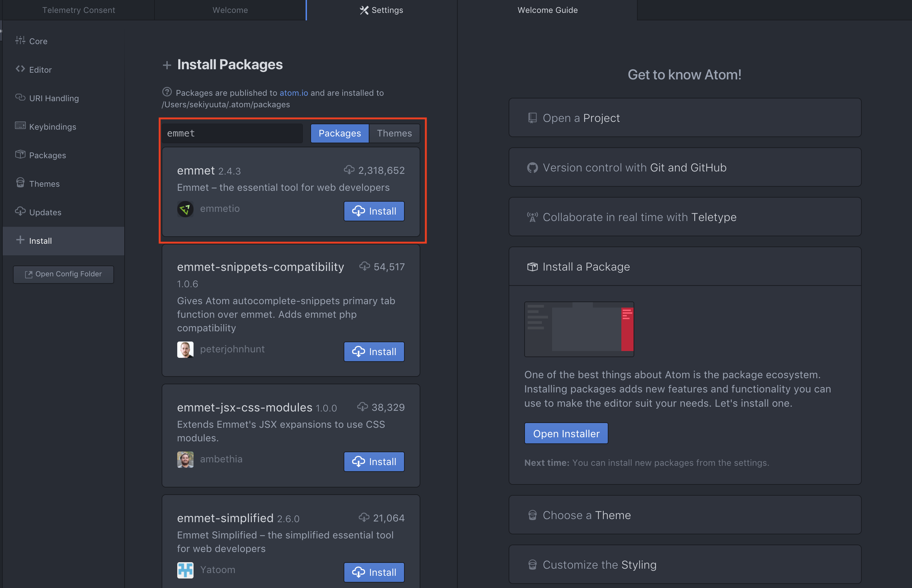Click the peterjohnhunt author avatar
The image size is (912, 588).
tap(185, 350)
